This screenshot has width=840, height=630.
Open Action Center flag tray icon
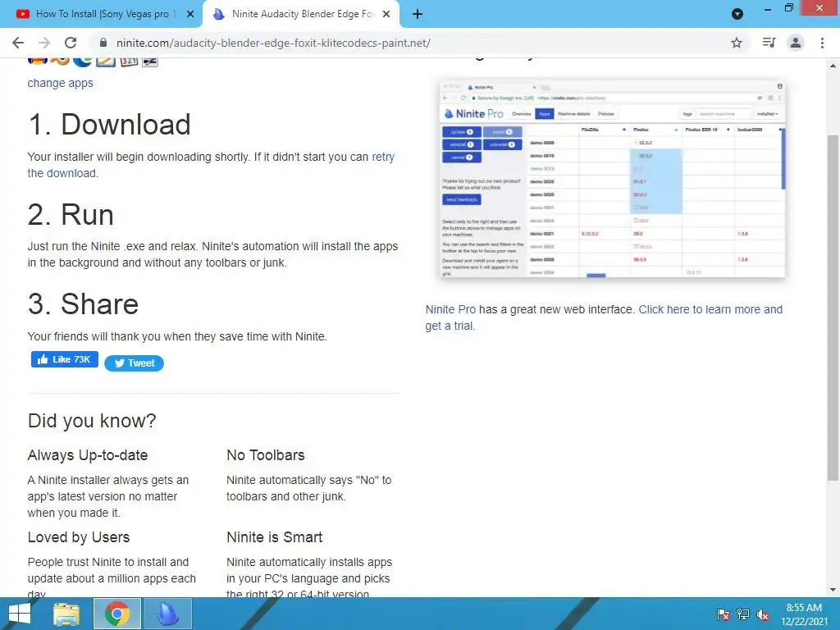pos(723,614)
